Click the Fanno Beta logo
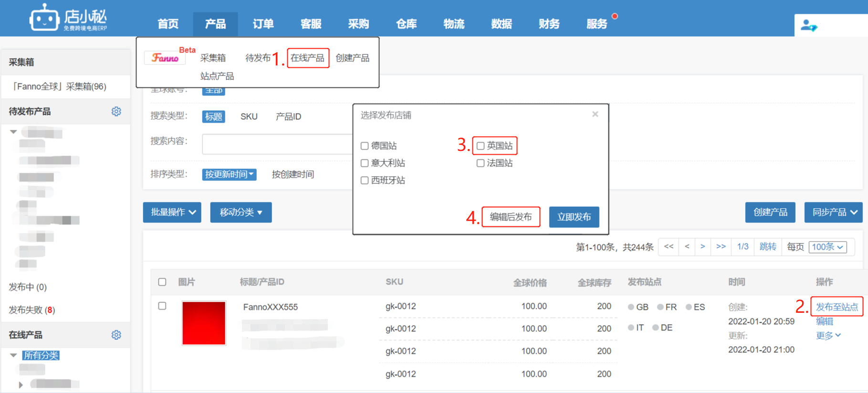The height and width of the screenshot is (393, 868). click(166, 57)
